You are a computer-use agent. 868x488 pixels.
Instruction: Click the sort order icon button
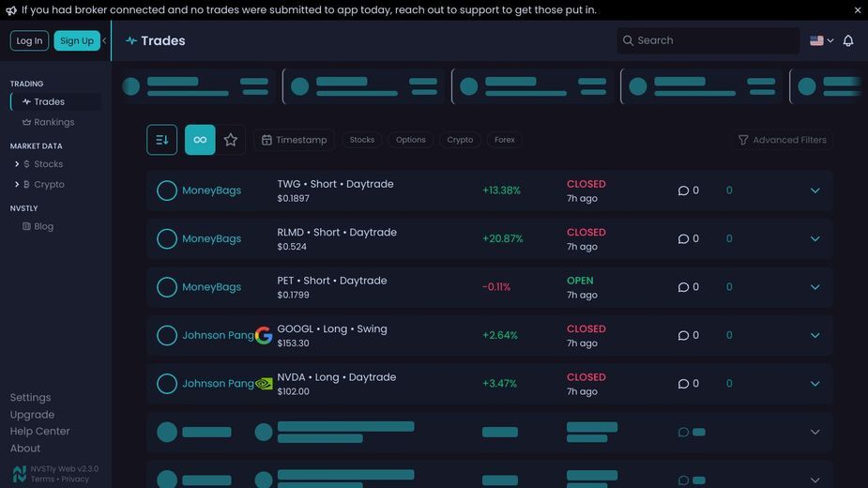(x=161, y=140)
